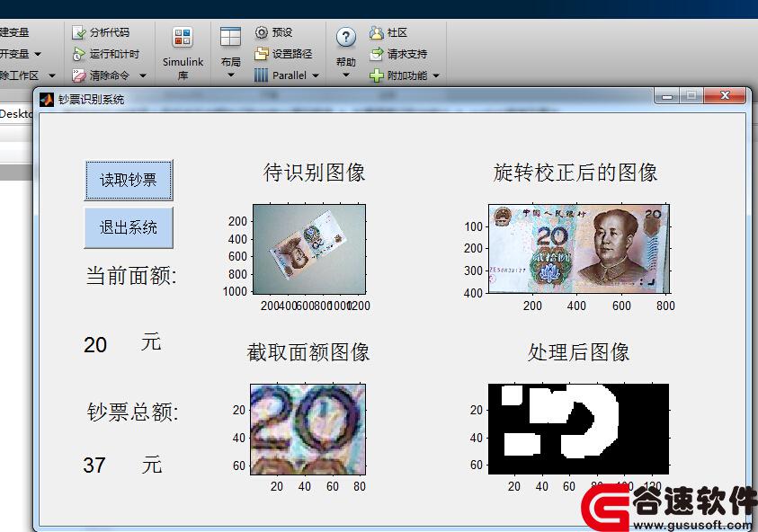Click the 待识别图像 heading

click(x=314, y=173)
